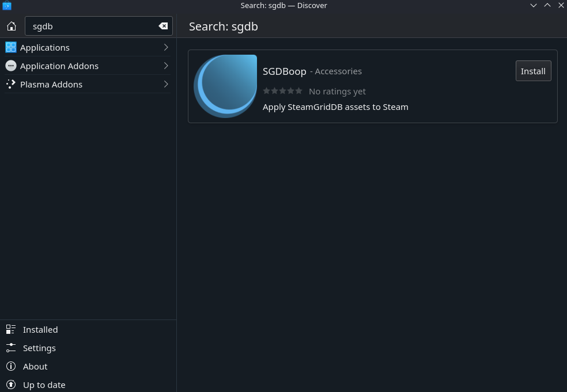This screenshot has width=567, height=392.
Task: Click the Installed list icon
Action: tap(11, 329)
